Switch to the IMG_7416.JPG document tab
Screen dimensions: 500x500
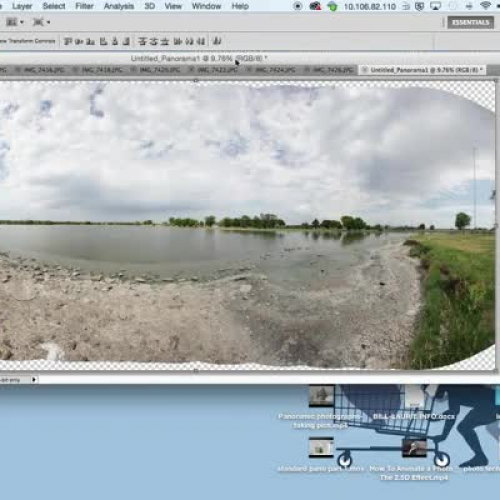click(x=41, y=70)
